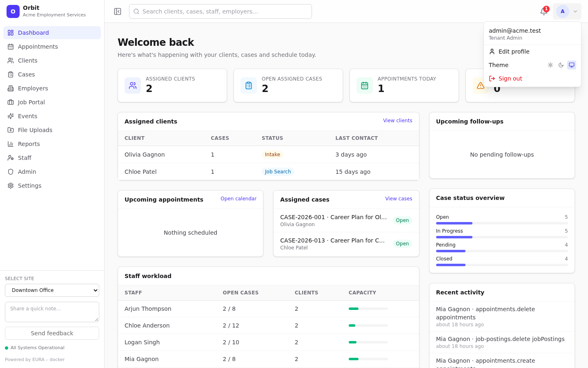Select system theme monitor icon

pos(572,65)
